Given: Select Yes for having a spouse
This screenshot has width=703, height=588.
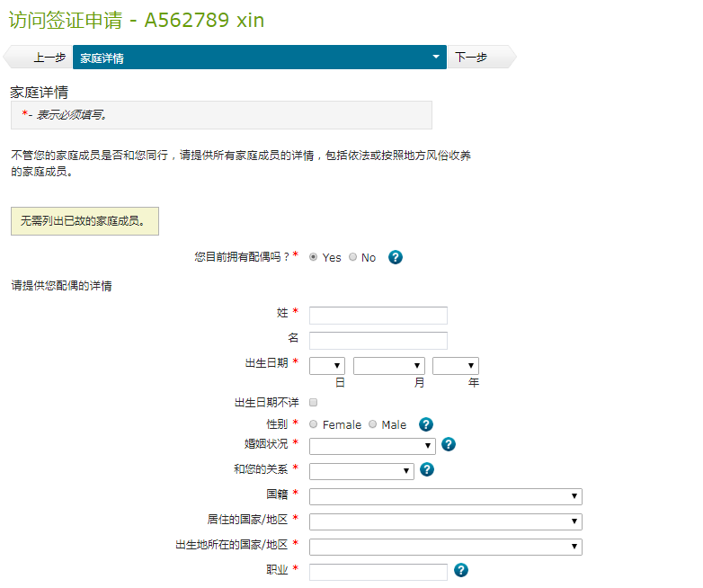Looking at the screenshot, I should [314, 257].
